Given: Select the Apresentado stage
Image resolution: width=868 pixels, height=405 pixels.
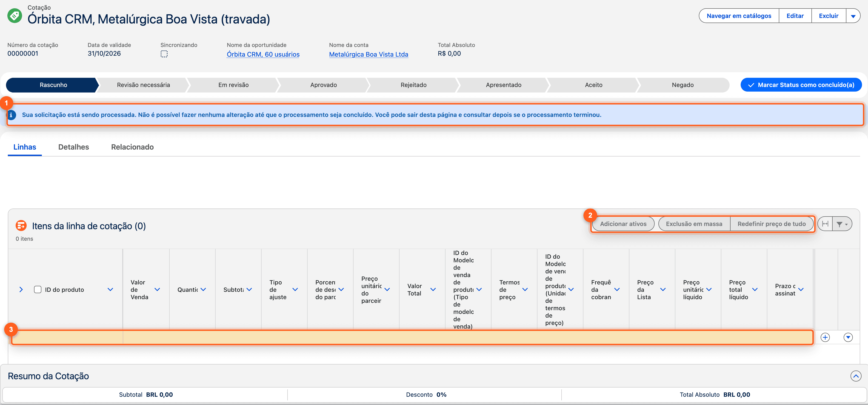Looking at the screenshot, I should coord(503,85).
